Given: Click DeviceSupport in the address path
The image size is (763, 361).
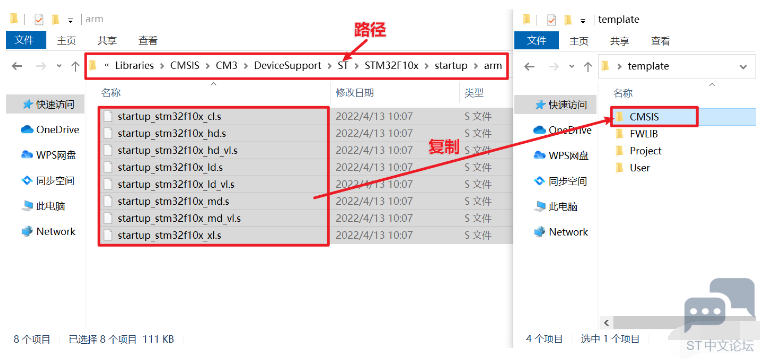Looking at the screenshot, I should [288, 65].
